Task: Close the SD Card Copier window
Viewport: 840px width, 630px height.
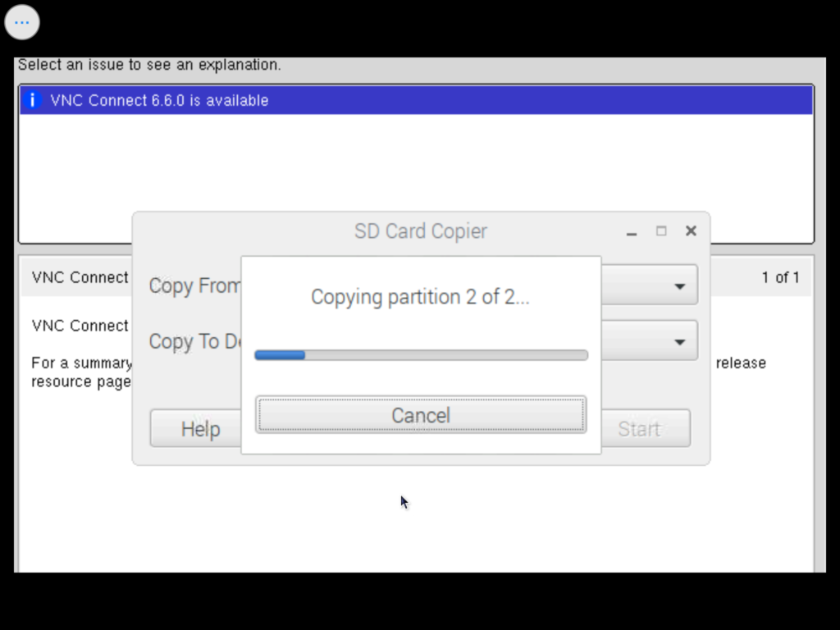Action: [x=691, y=231]
